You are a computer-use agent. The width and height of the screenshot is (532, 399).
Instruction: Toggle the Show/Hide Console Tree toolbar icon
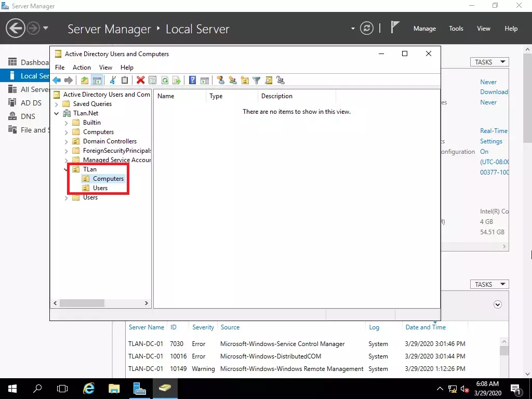point(97,81)
